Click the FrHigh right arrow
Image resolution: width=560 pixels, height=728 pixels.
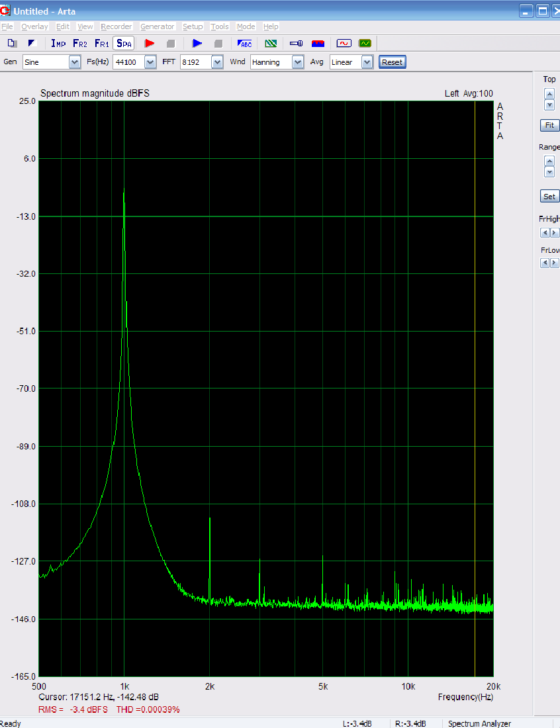(x=554, y=232)
